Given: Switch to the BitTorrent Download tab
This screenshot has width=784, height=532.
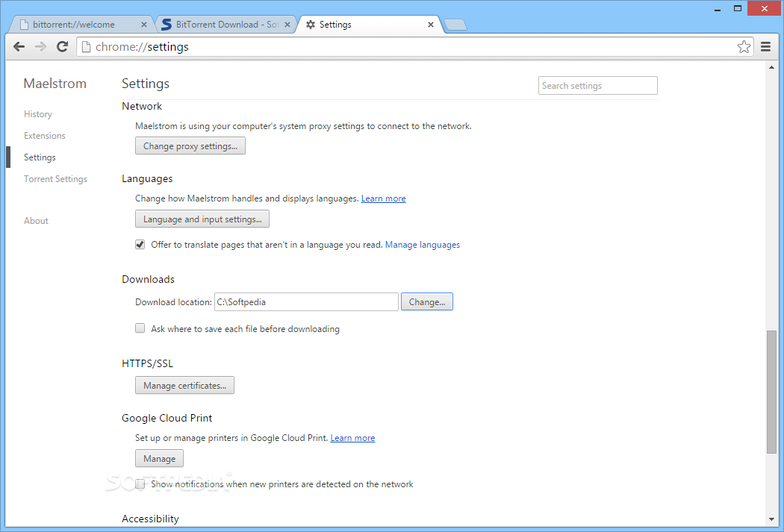Looking at the screenshot, I should tap(225, 25).
